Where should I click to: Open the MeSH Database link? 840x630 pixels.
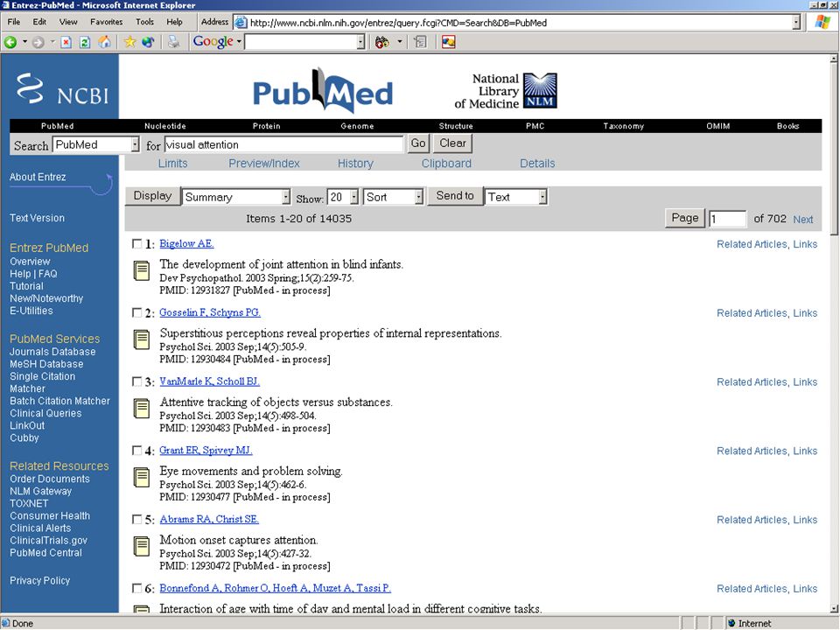tap(46, 364)
